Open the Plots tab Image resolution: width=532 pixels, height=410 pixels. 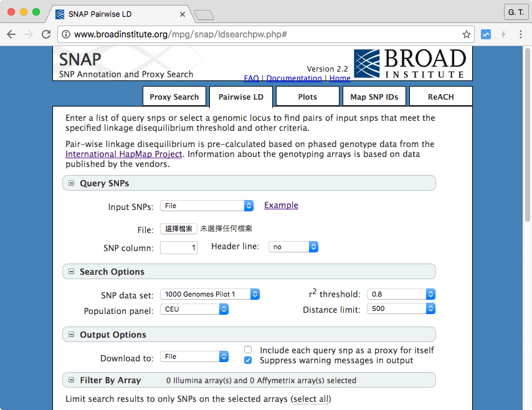coord(307,97)
